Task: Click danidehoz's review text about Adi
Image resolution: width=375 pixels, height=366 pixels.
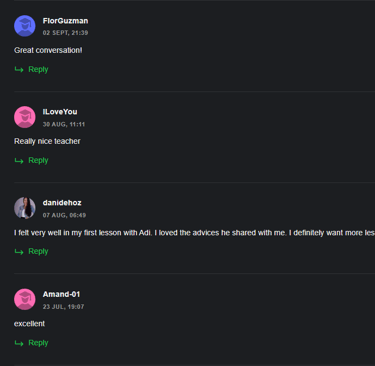Action: tap(194, 233)
